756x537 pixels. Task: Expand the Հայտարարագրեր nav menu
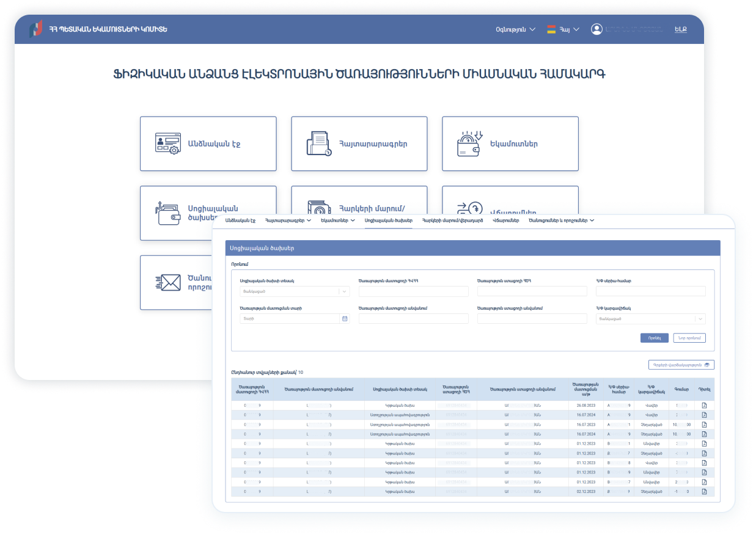pos(287,220)
